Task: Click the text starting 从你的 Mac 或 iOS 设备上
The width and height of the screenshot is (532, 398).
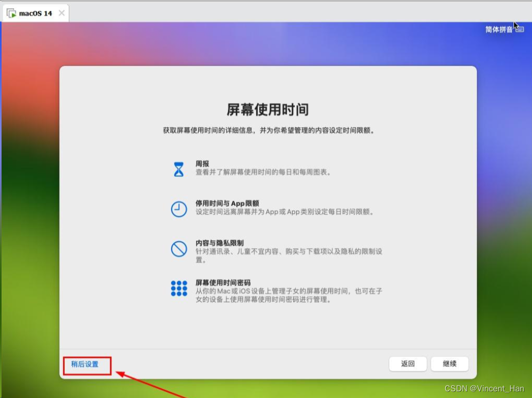Action: 289,295
